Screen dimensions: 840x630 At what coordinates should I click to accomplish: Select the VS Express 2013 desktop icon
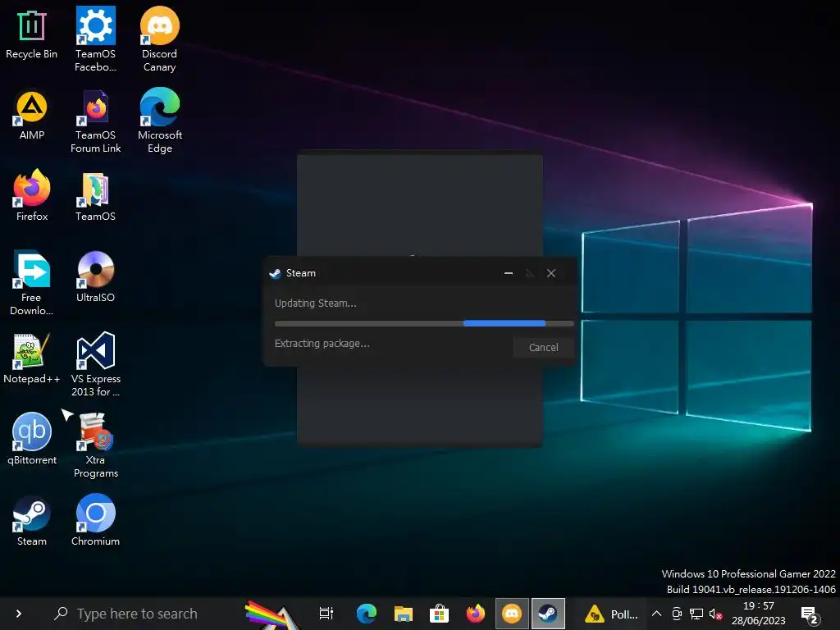click(95, 364)
